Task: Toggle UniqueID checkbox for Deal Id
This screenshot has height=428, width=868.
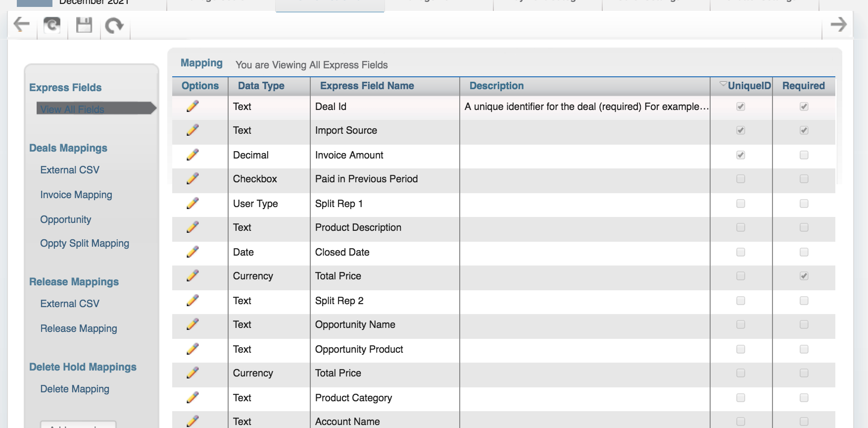Action: click(x=741, y=107)
